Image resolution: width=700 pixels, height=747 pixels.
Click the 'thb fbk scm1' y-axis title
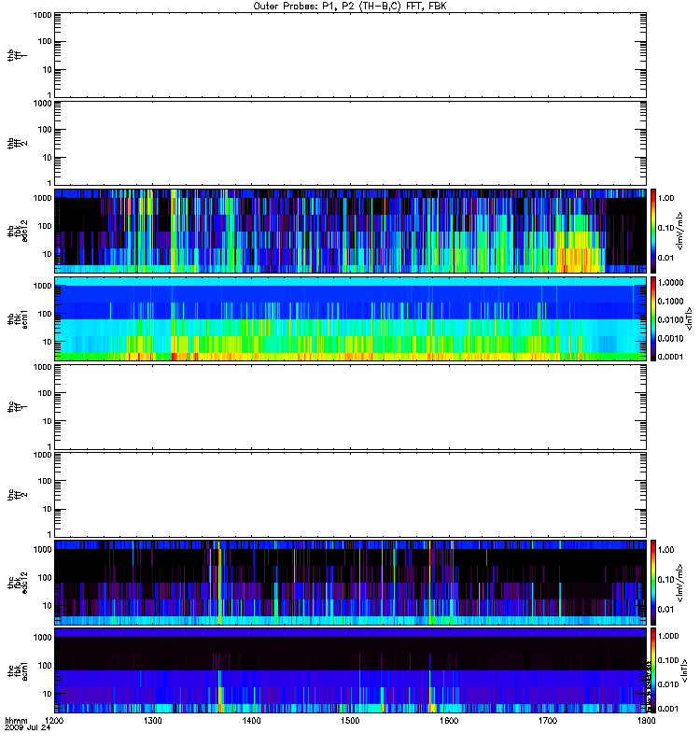[x=18, y=318]
